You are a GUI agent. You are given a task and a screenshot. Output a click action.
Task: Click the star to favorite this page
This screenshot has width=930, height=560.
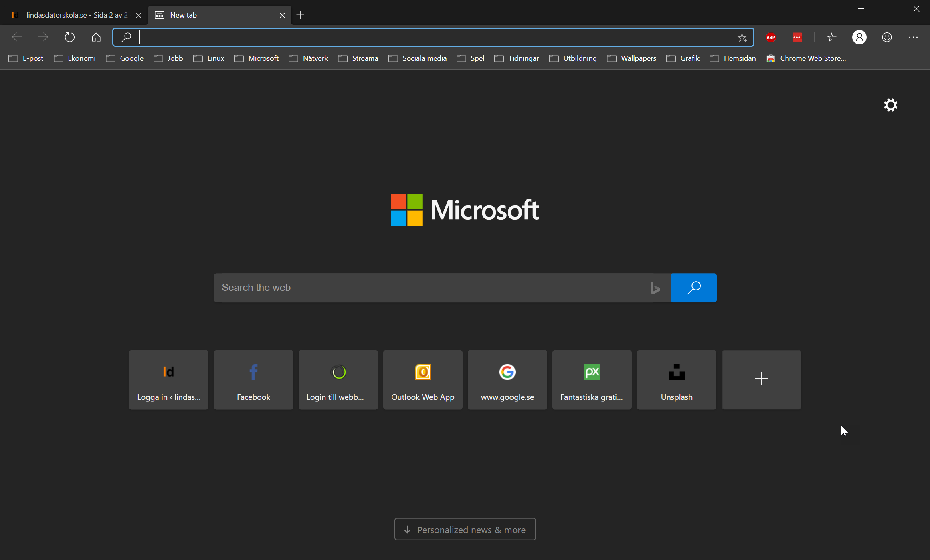click(x=742, y=38)
